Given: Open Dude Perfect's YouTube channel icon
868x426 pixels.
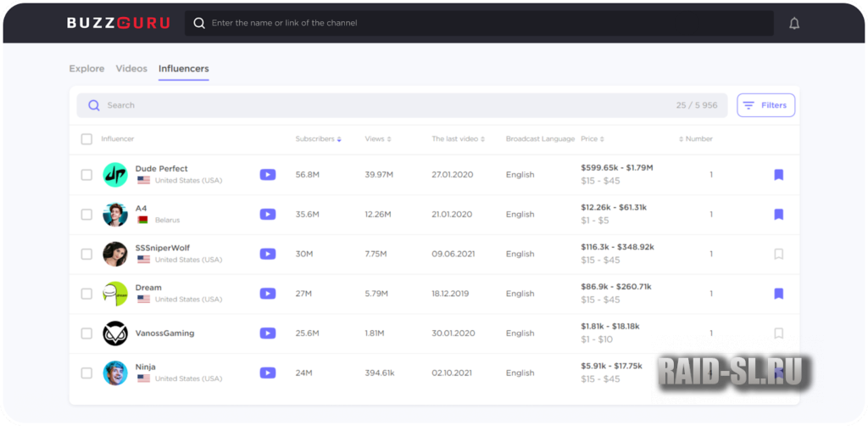Looking at the screenshot, I should (x=267, y=175).
